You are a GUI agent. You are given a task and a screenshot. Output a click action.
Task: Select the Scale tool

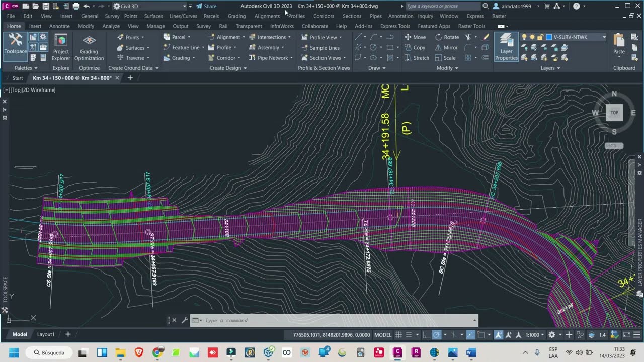pyautogui.click(x=445, y=58)
